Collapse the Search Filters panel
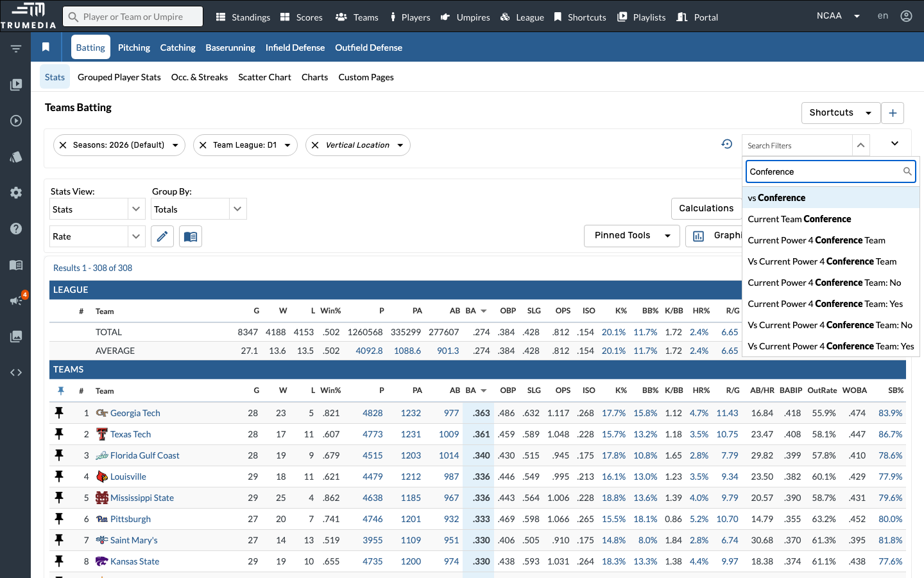The image size is (924, 578). pyautogui.click(x=860, y=145)
